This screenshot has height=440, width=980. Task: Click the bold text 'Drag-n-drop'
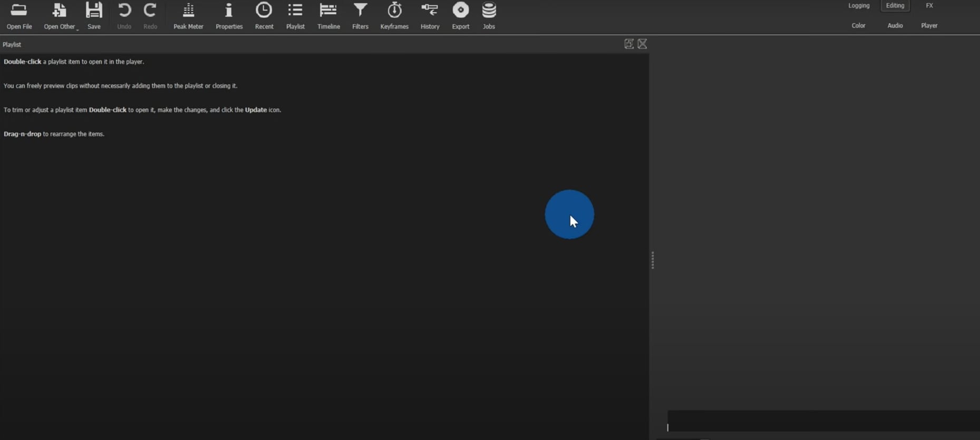(x=22, y=134)
